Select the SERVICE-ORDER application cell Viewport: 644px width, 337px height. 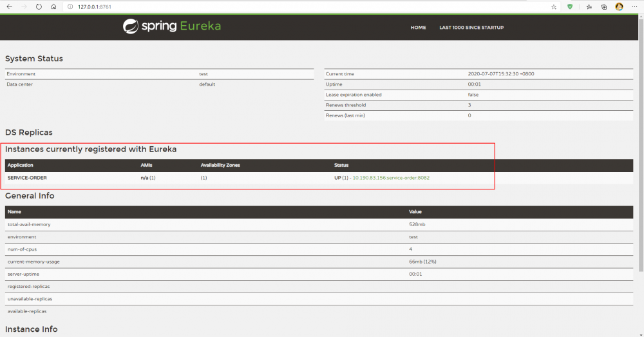click(x=27, y=178)
